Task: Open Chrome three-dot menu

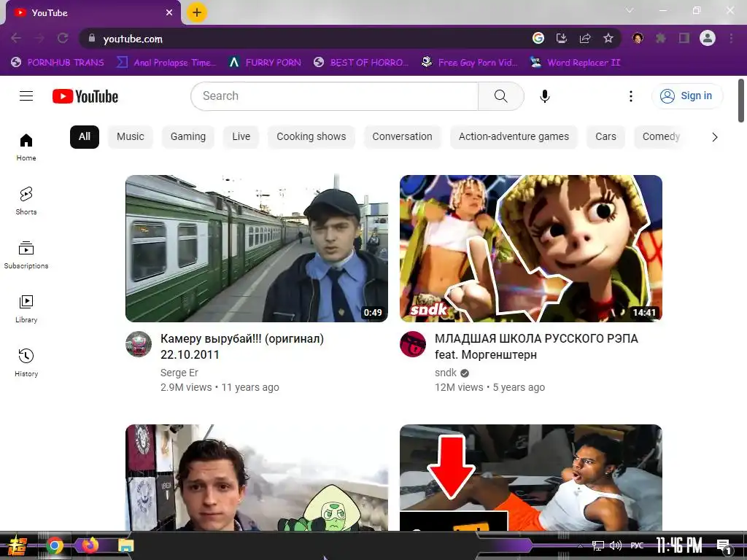Action: pos(731,38)
